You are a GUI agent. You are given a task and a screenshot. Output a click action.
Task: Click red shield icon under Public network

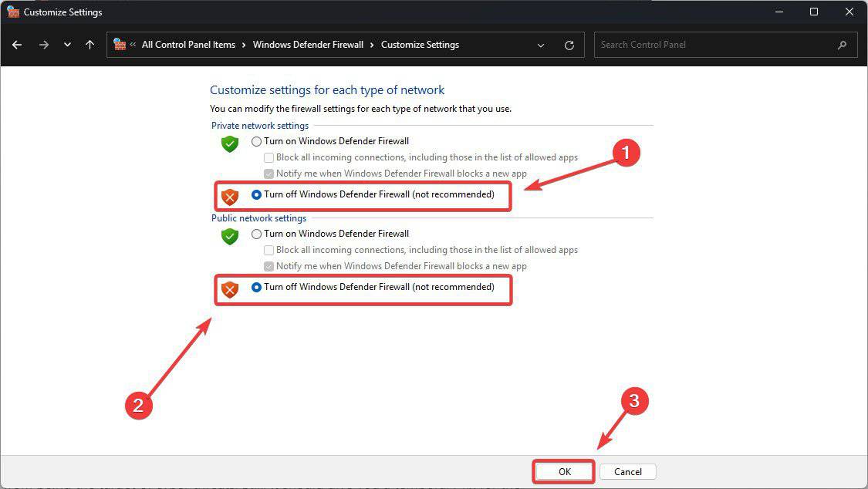[x=230, y=288]
